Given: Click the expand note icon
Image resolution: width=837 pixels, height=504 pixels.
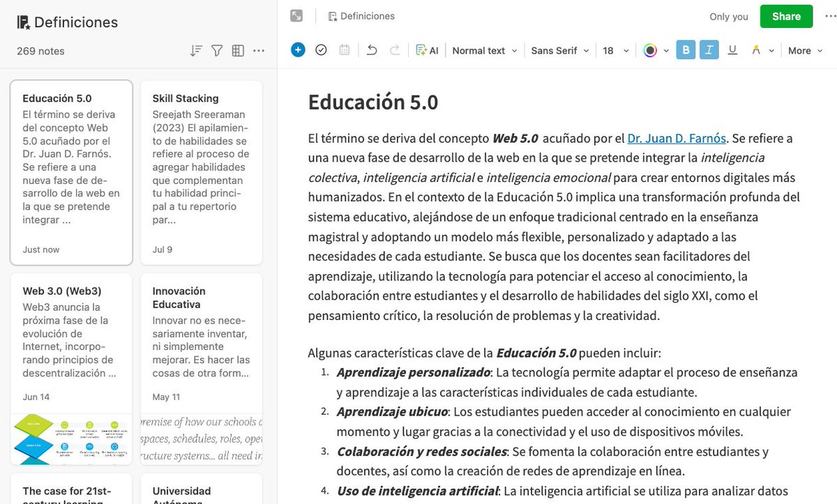Looking at the screenshot, I should click(297, 16).
